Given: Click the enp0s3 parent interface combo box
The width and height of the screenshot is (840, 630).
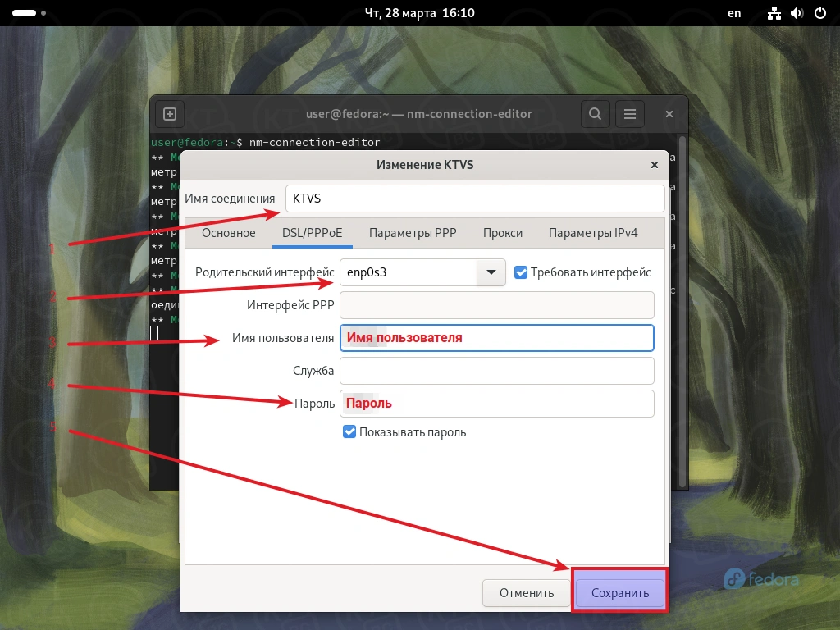Looking at the screenshot, I should tap(408, 272).
